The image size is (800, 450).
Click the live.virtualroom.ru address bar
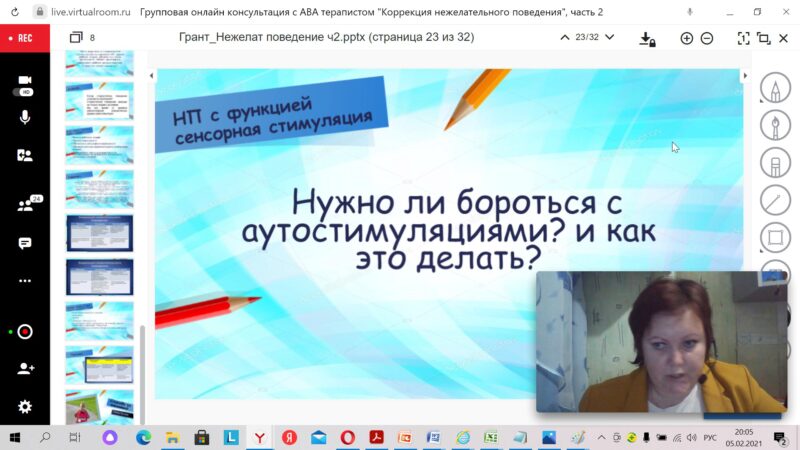click(x=91, y=12)
